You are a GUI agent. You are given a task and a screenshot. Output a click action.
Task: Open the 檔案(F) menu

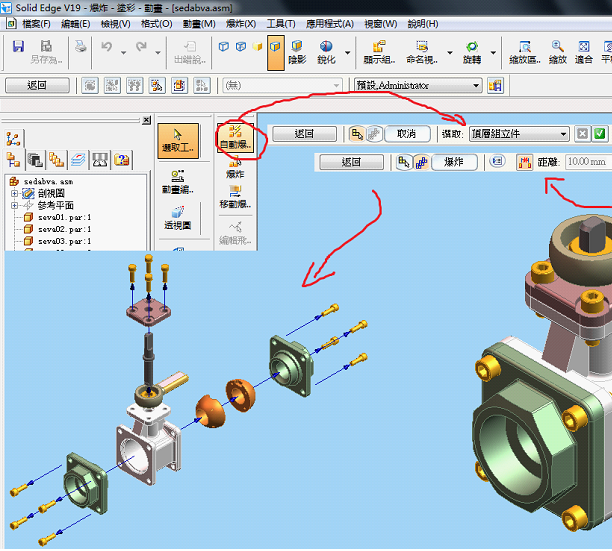tap(36, 24)
